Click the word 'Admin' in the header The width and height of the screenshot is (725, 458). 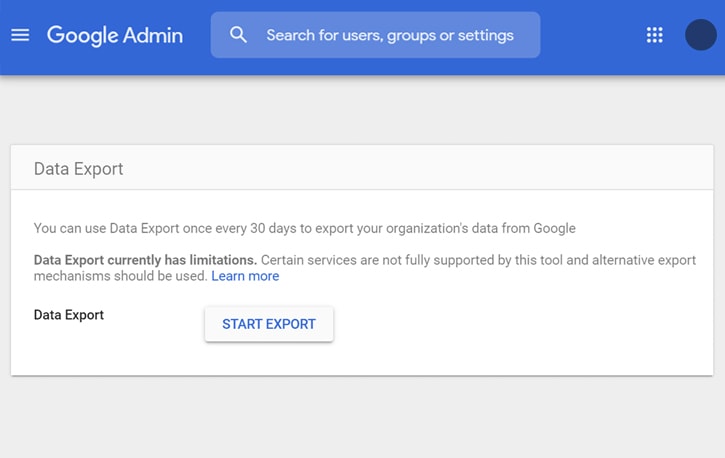(153, 36)
